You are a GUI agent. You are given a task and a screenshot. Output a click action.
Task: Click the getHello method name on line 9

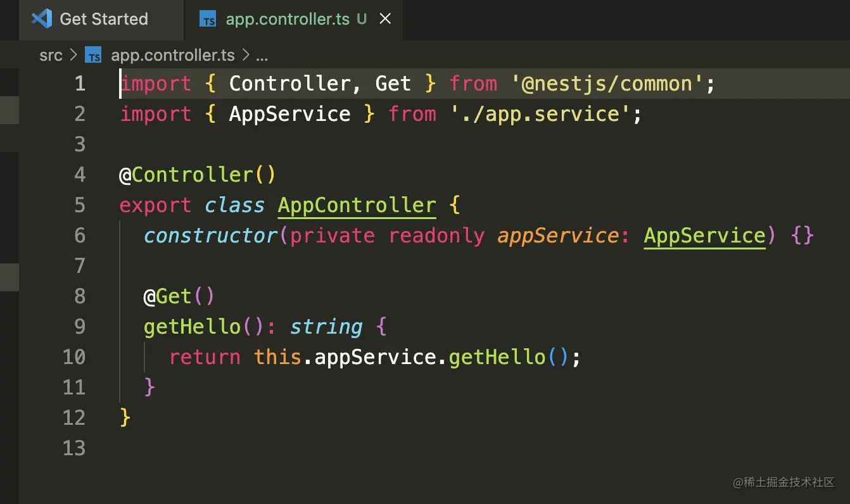point(193,327)
